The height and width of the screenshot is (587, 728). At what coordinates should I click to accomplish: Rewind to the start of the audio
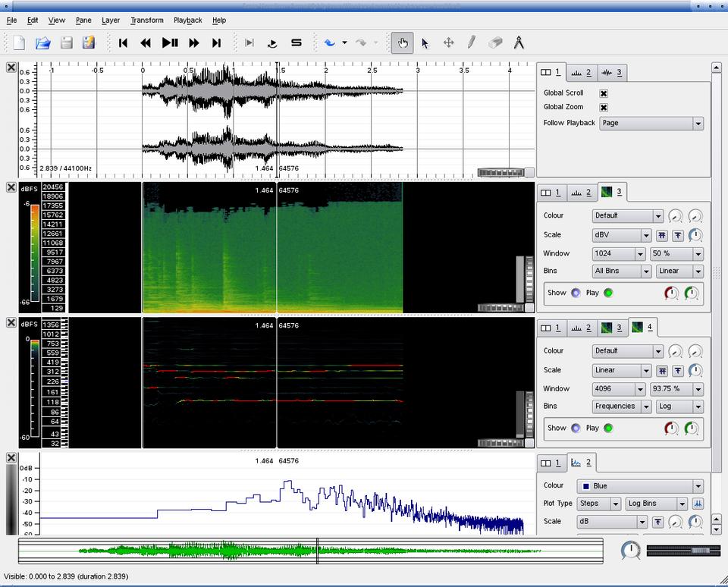[x=123, y=43]
